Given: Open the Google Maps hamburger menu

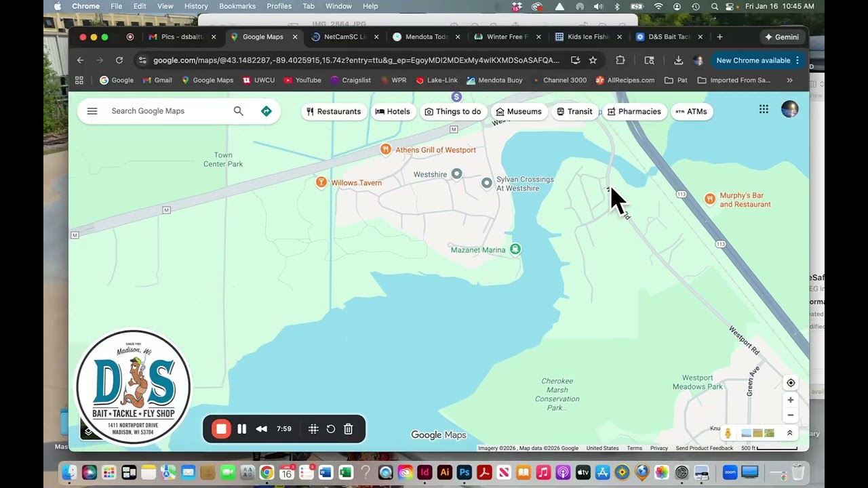Looking at the screenshot, I should pyautogui.click(x=92, y=111).
